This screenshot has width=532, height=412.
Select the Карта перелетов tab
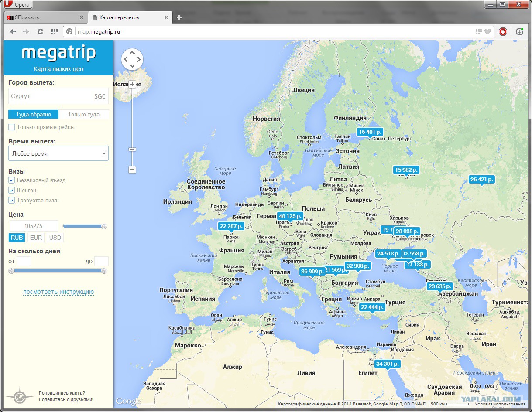click(129, 17)
